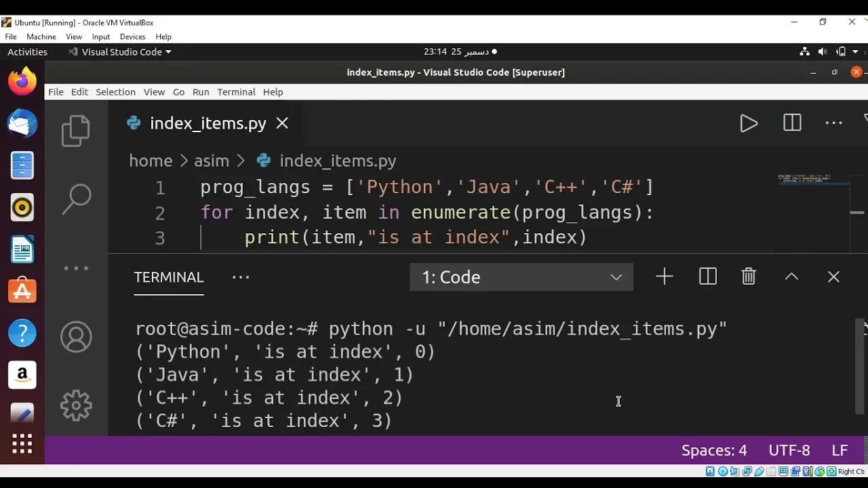Image resolution: width=868 pixels, height=488 pixels.
Task: Open the editor's more actions ellipsis
Action: 833,123
